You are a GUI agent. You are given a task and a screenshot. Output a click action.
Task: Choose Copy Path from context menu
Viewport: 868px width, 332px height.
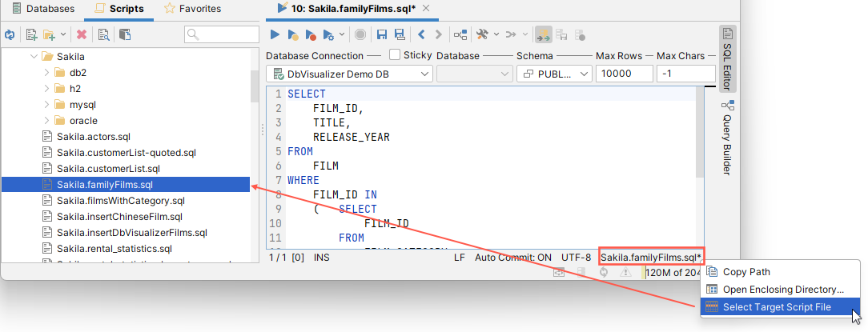pyautogui.click(x=746, y=272)
